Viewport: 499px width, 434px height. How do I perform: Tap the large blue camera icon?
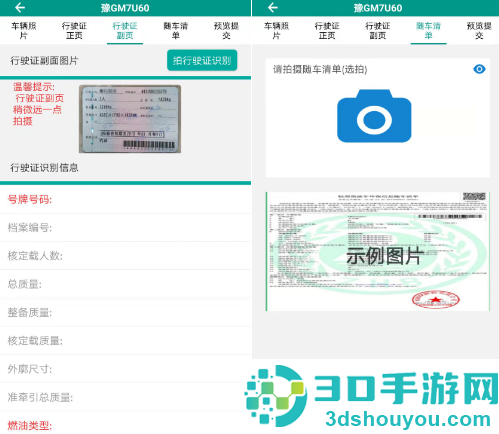pyautogui.click(x=374, y=116)
